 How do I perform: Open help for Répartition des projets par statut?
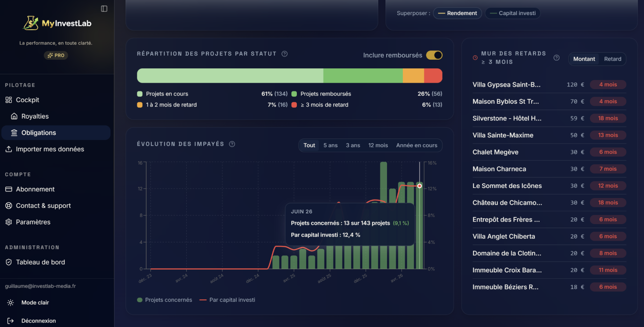pos(284,54)
